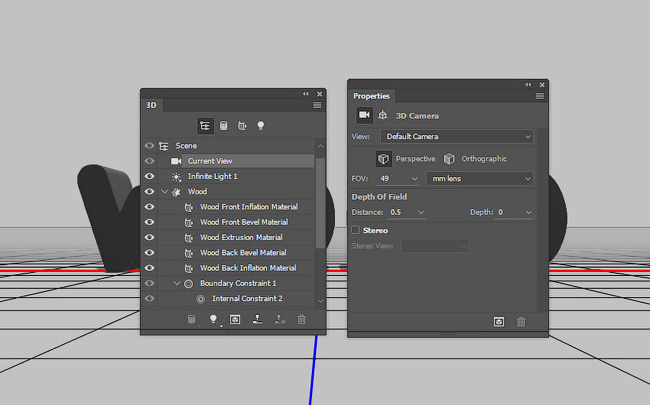Screen dimensions: 650x405
Task: Click the 3D panel vertical scrollbar thumb
Action: click(320, 202)
